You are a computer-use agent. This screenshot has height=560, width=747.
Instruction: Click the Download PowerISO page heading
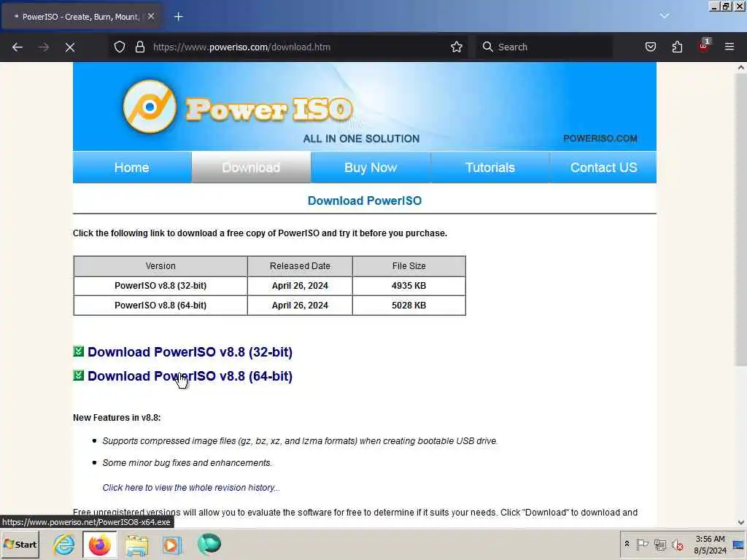(x=365, y=201)
